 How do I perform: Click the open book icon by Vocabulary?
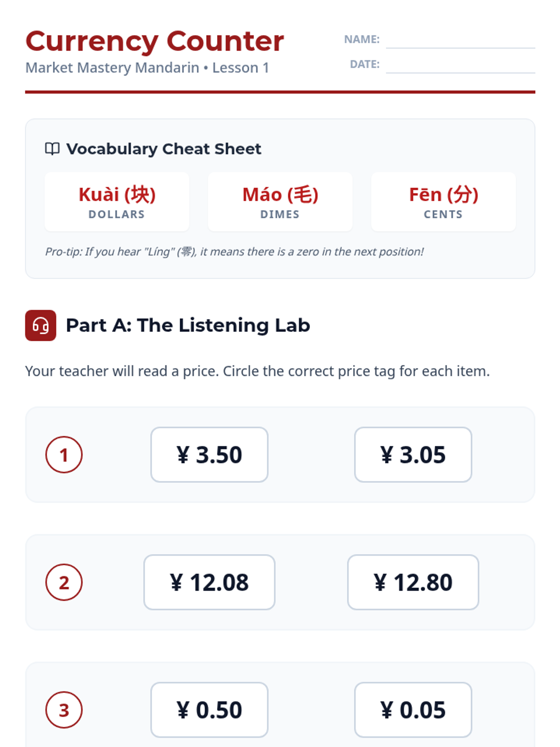point(52,149)
